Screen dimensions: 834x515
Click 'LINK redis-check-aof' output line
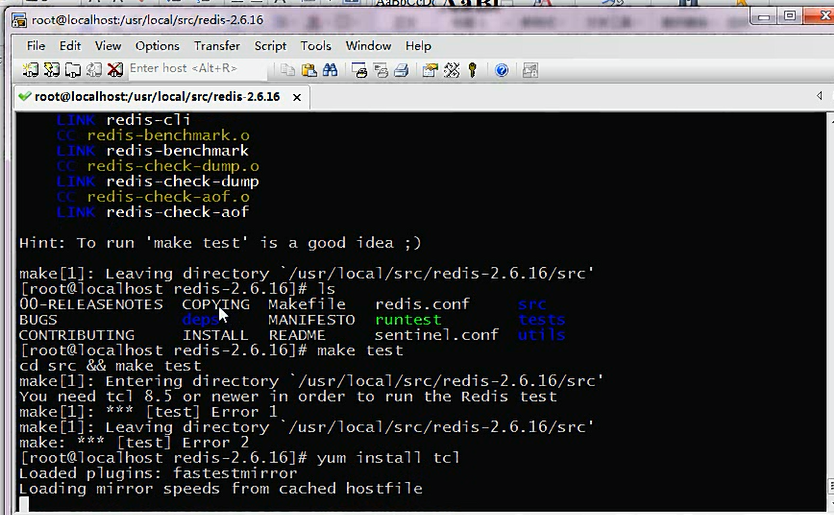coord(153,212)
